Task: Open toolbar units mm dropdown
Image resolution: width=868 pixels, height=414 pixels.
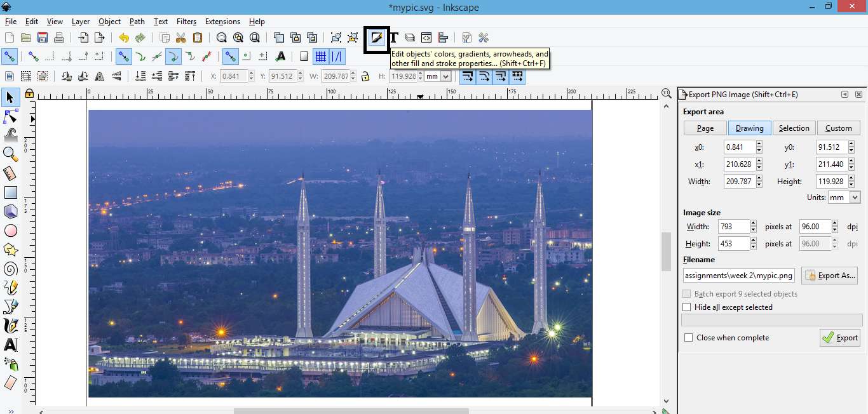Action: click(438, 76)
